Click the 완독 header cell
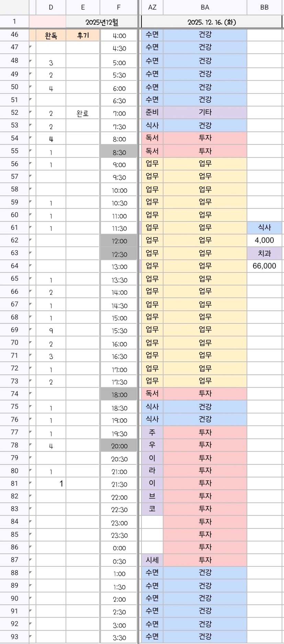284x644 pixels. tap(51, 35)
